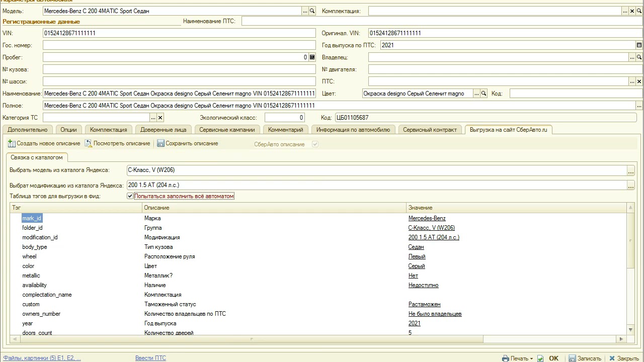This screenshot has height=362, width=644.
Task: Open Цвет selection ellipsis button
Action: click(x=476, y=94)
